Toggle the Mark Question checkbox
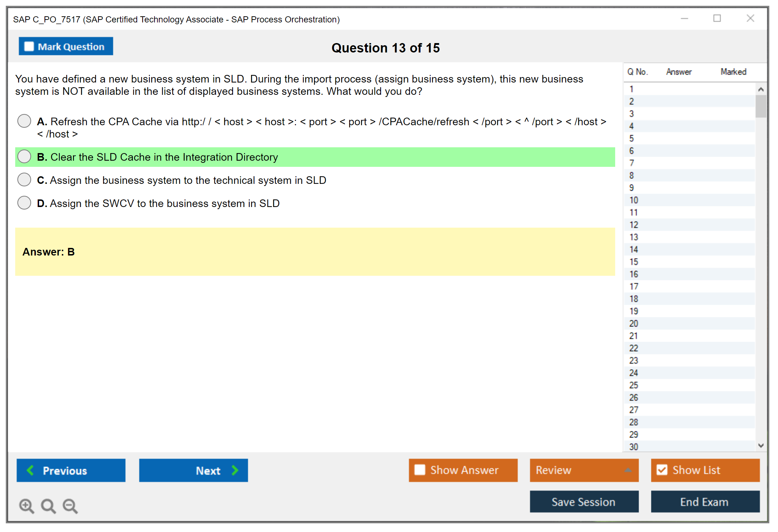778x532 pixels. [x=29, y=46]
